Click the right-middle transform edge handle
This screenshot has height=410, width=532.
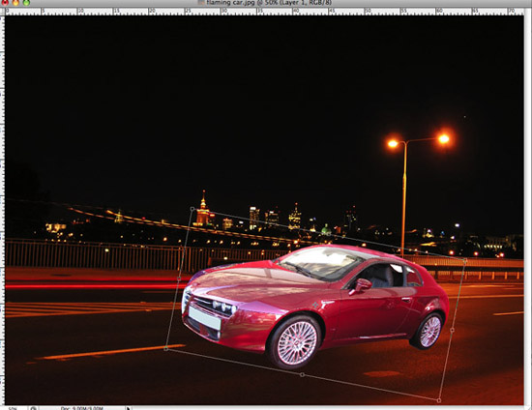[x=452, y=330]
